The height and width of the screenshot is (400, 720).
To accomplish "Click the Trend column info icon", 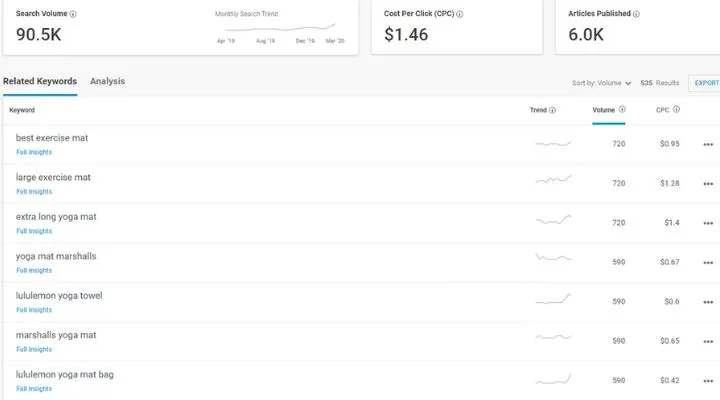I will 552,110.
